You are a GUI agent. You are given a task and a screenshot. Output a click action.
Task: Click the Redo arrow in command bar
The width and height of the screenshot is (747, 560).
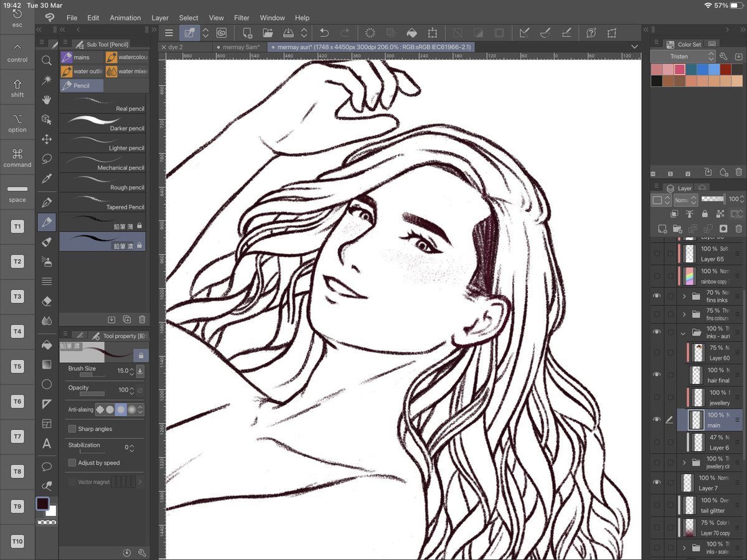click(x=344, y=33)
